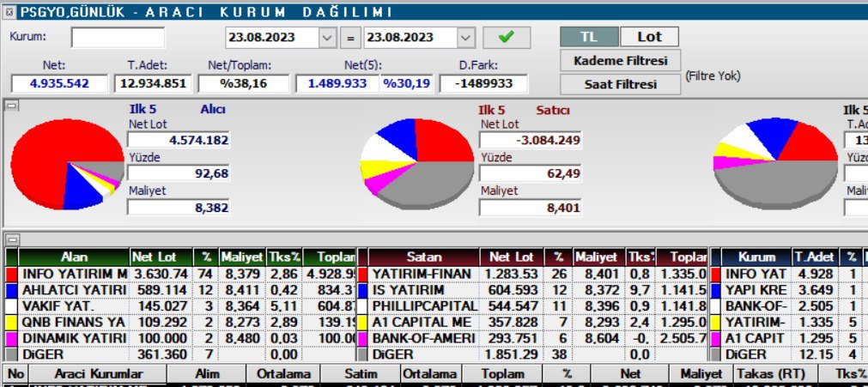Open Kademe Filtresi
This screenshot has height=387, width=868.
click(x=620, y=61)
